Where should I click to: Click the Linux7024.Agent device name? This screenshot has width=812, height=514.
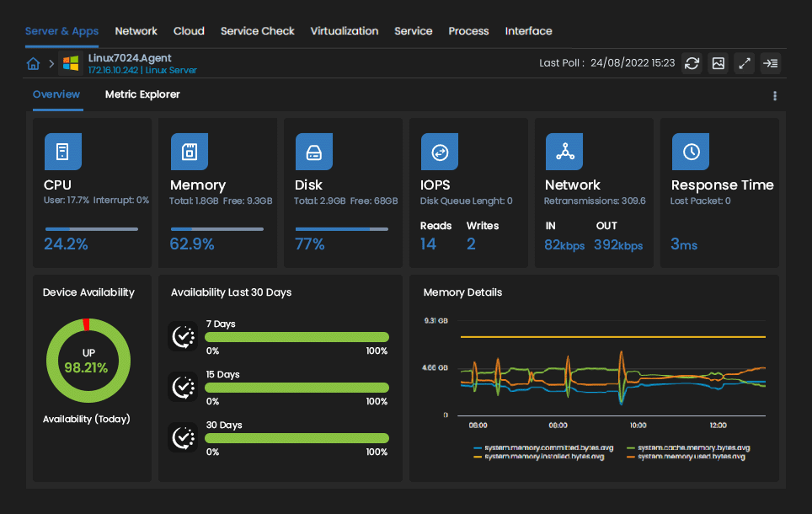(131, 58)
